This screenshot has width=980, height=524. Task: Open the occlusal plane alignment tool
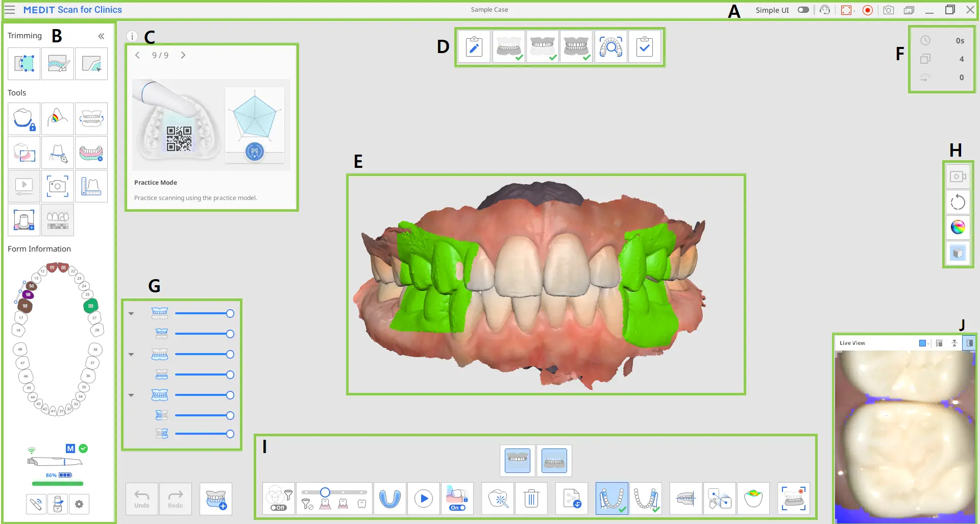point(686,499)
